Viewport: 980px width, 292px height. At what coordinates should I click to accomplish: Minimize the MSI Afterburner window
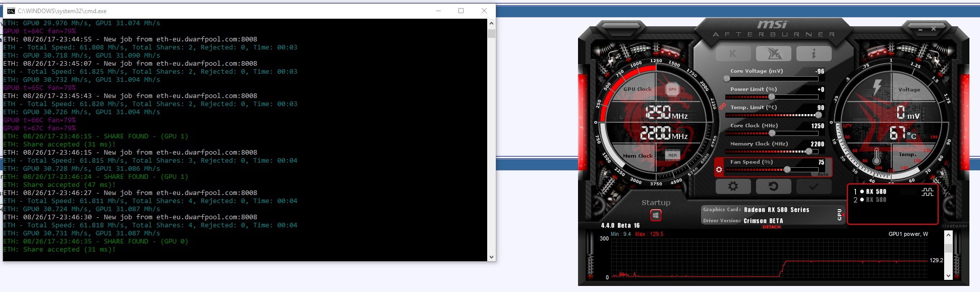tap(920, 29)
